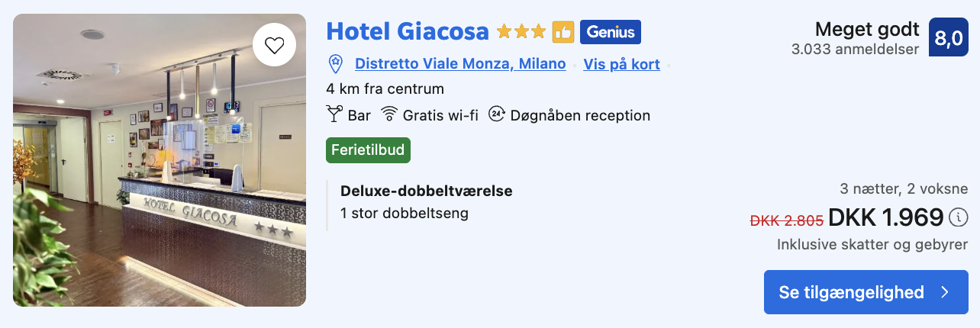Click the three-star rating icons

tap(521, 32)
